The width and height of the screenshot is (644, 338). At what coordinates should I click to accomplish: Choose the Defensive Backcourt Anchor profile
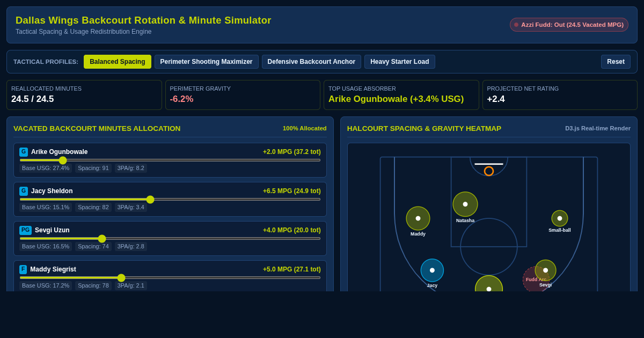(311, 62)
